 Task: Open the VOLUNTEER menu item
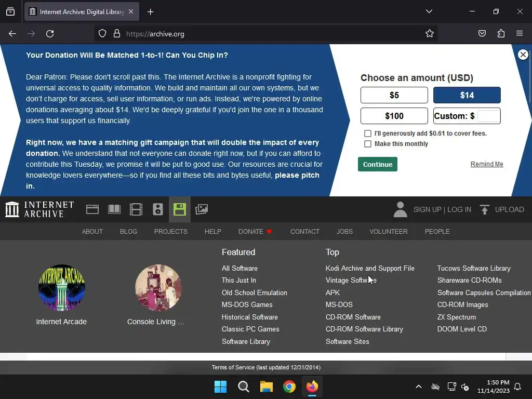pyautogui.click(x=389, y=231)
